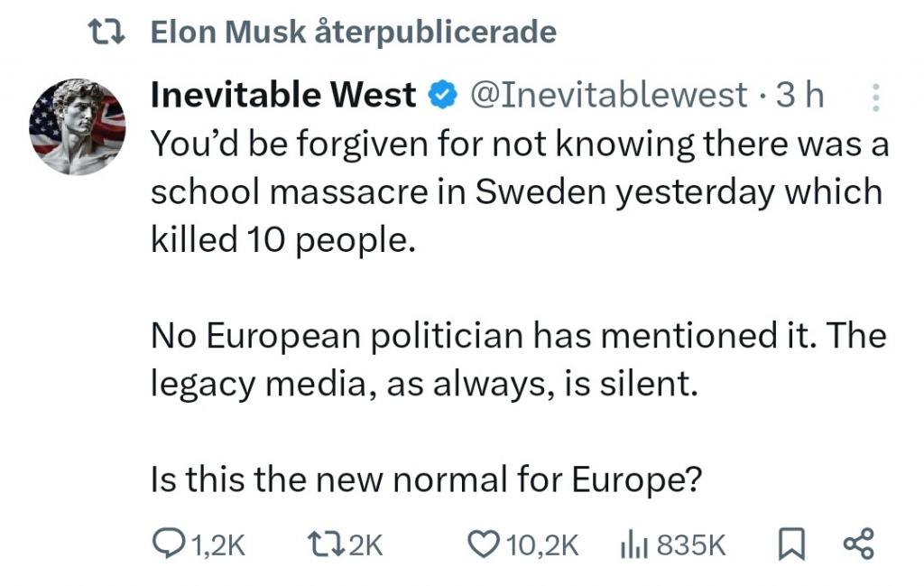The image size is (924, 586).
Task: Open the three-dot more options menu
Action: [x=873, y=97]
